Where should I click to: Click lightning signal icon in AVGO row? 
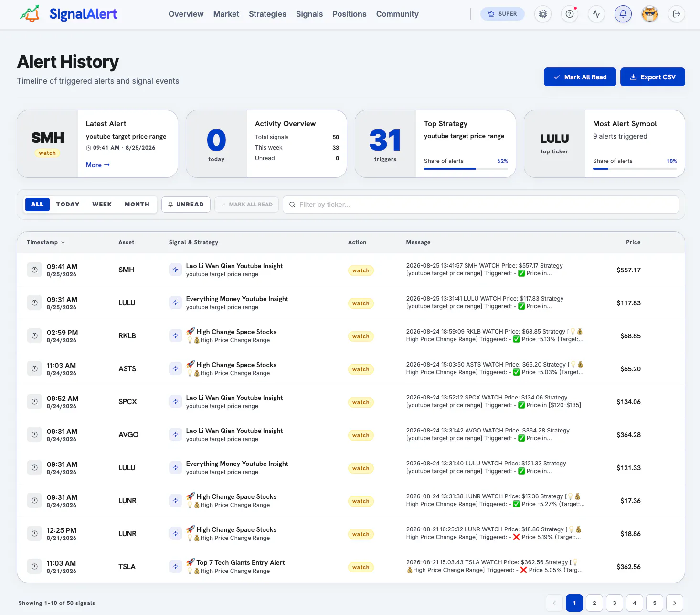[x=175, y=435]
